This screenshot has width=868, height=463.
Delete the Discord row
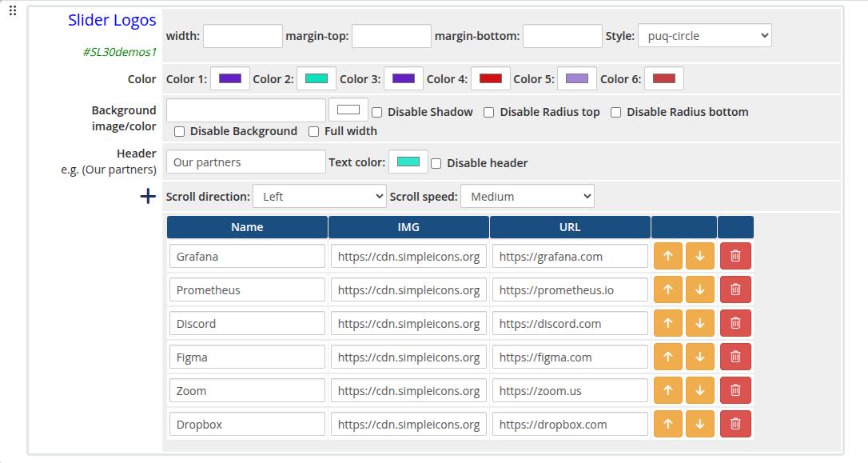point(735,323)
